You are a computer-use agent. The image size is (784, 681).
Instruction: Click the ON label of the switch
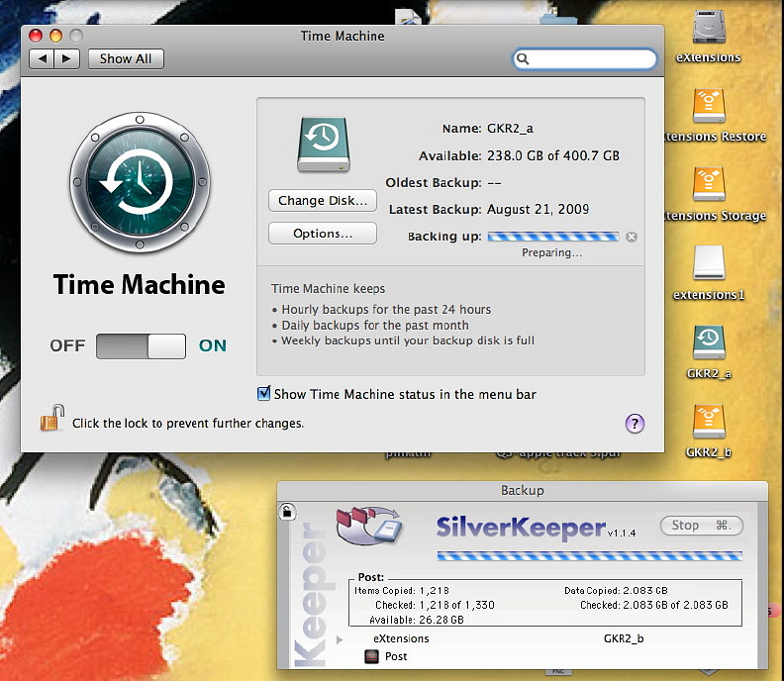coord(213,346)
